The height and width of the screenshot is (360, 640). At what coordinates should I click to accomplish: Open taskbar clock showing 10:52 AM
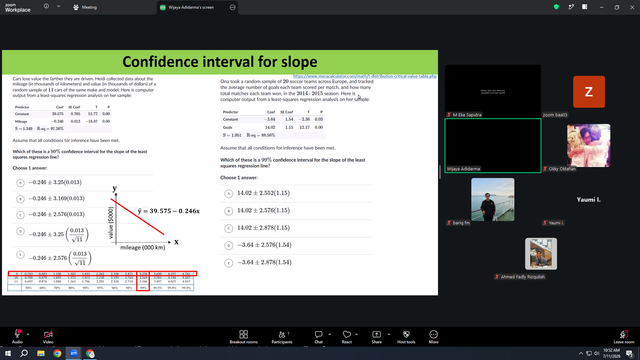tap(611, 353)
